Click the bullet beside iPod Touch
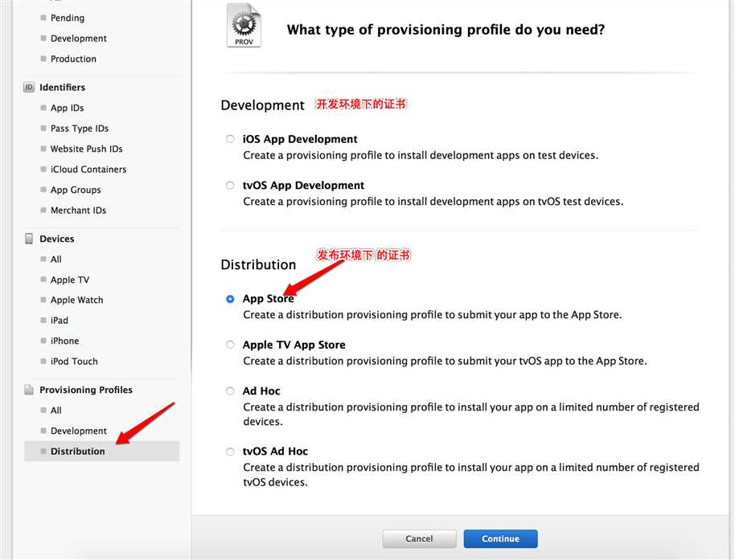 [43, 362]
